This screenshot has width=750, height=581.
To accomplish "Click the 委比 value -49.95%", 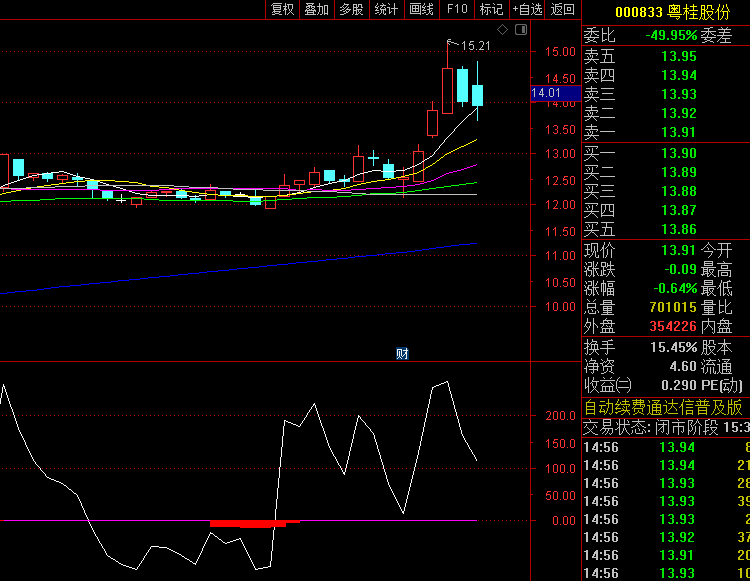I will pos(671,35).
